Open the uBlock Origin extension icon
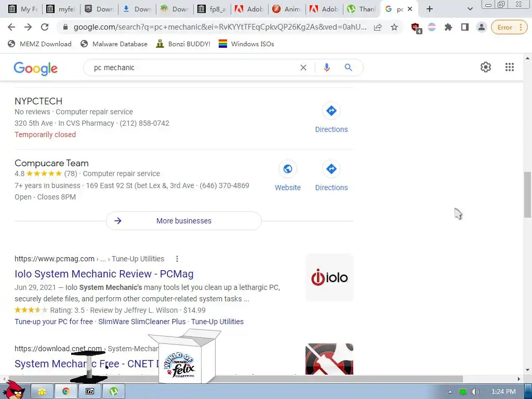Image resolution: width=532 pixels, height=399 pixels. click(x=416, y=28)
